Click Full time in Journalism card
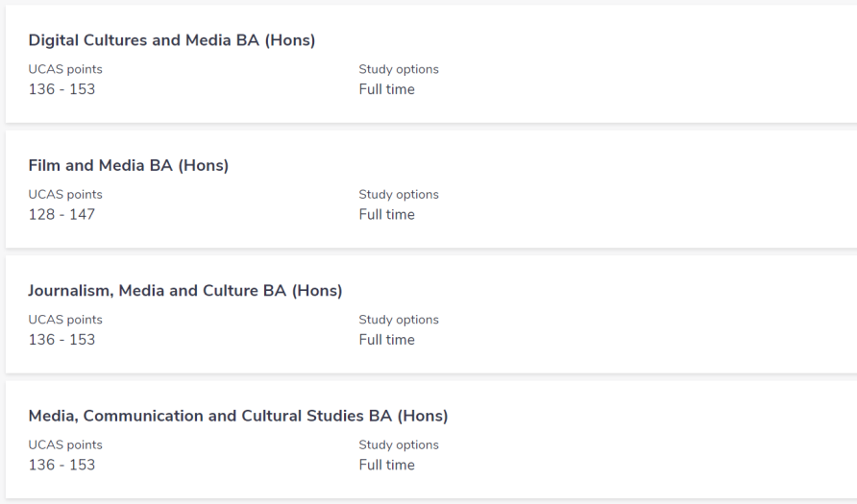 386,340
